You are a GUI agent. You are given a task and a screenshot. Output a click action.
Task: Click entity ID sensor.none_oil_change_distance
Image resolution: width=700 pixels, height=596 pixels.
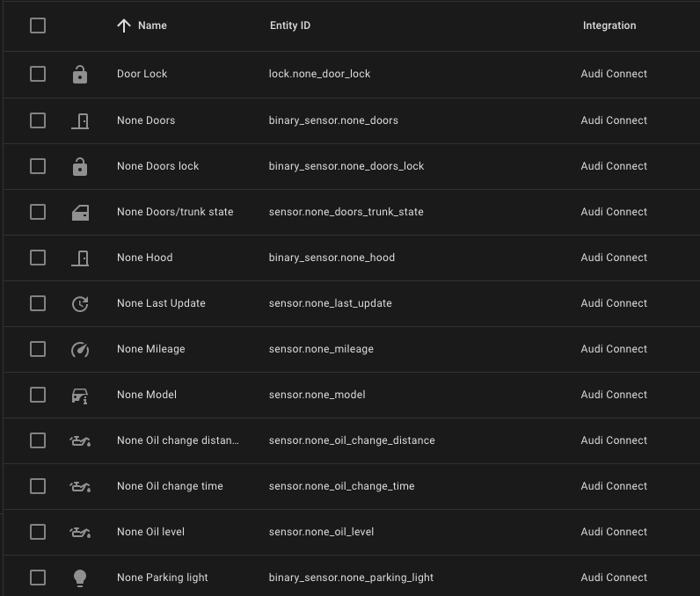[x=352, y=440]
